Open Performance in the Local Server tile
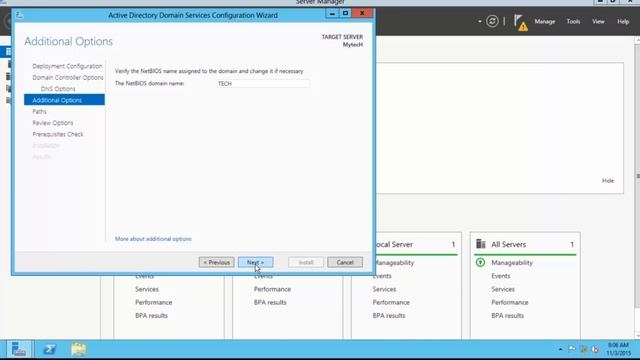 pos(391,302)
